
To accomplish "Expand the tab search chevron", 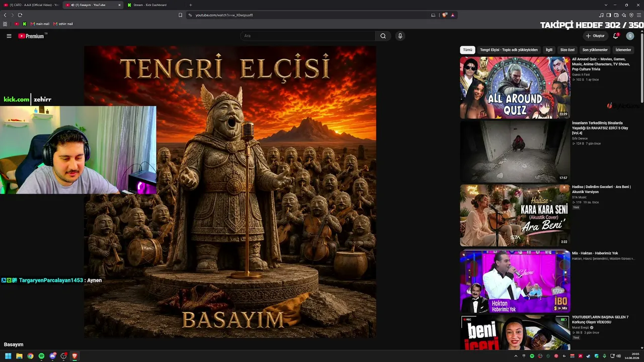I will click(x=606, y=5).
